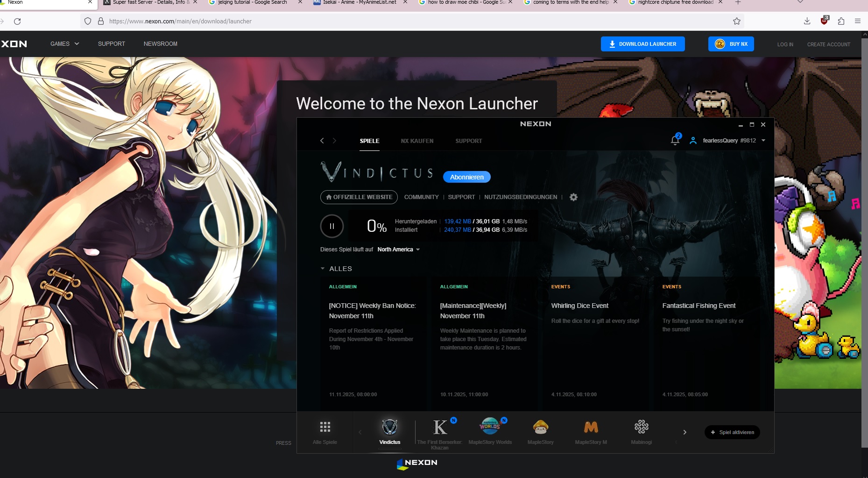The image size is (868, 478).
Task: Open Vindictus settings gear icon
Action: 573,197
